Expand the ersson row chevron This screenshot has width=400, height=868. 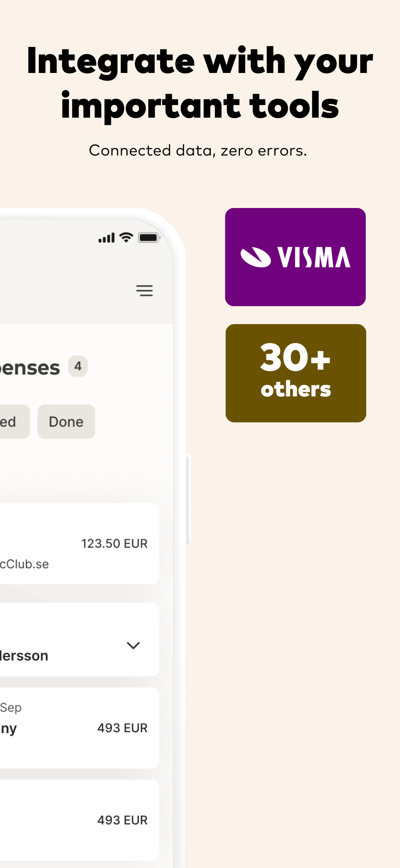tap(133, 645)
